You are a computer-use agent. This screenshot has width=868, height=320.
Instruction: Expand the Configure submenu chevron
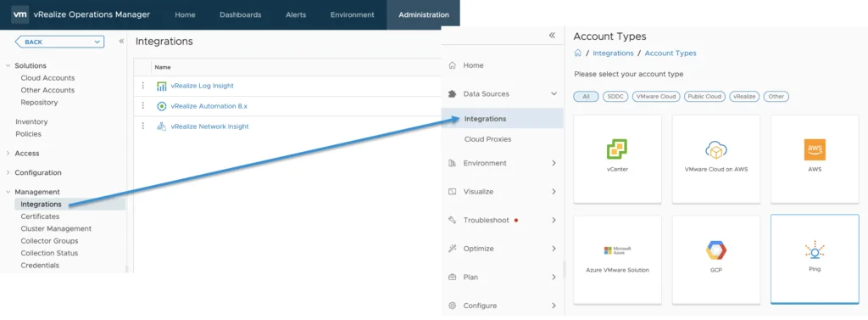pyautogui.click(x=554, y=306)
